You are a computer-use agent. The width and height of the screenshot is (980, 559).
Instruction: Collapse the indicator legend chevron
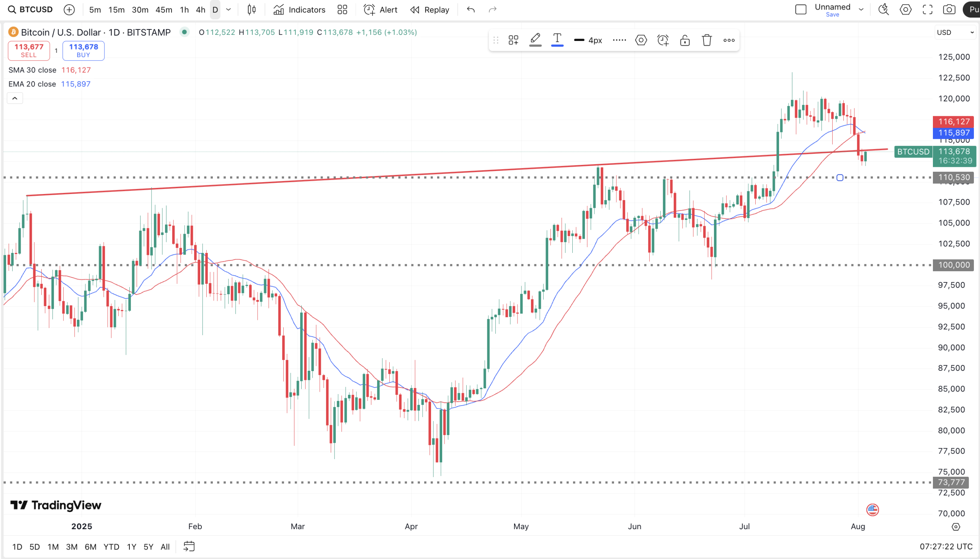coord(15,98)
